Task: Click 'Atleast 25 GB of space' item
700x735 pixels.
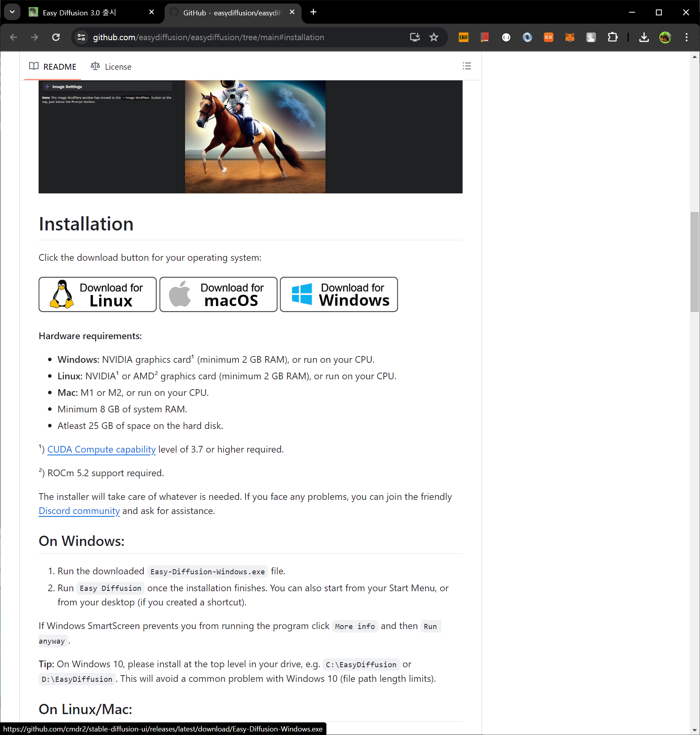Action: click(x=140, y=426)
